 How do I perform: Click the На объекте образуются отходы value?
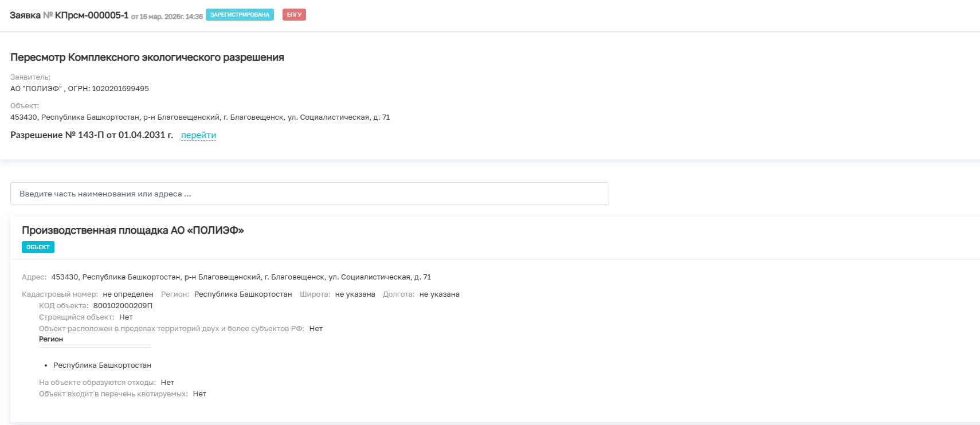click(x=167, y=383)
